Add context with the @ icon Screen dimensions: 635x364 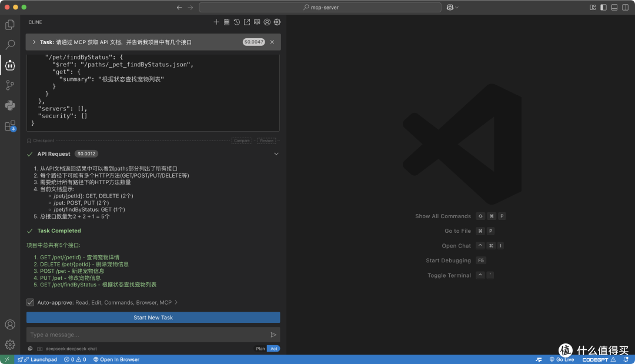click(30, 349)
